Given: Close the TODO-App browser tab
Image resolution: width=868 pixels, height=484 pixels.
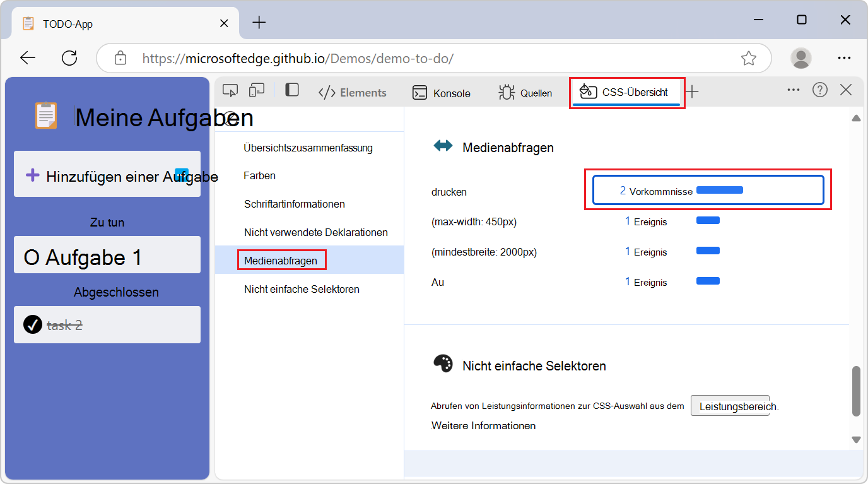Looking at the screenshot, I should (x=224, y=23).
